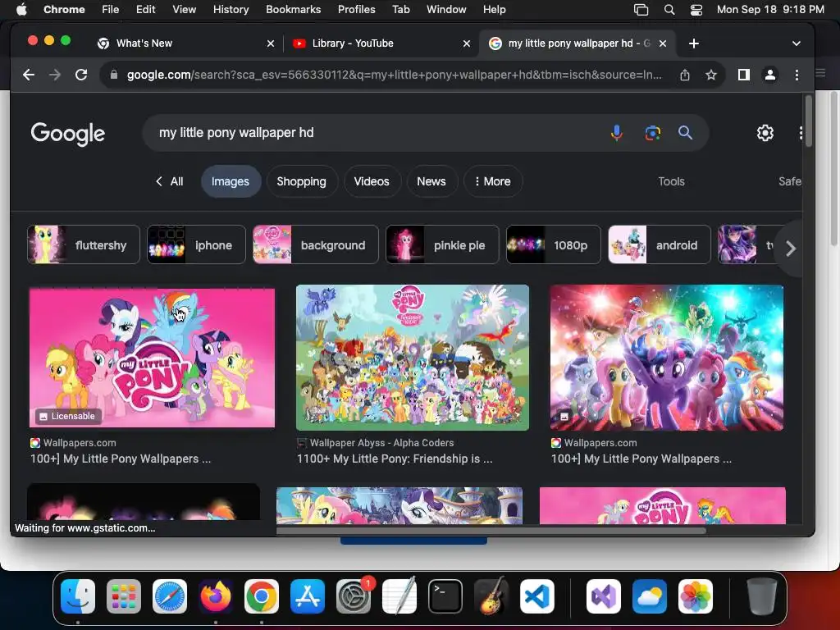Open Chrome three-dot menu
The height and width of the screenshot is (630, 840).
pos(797,75)
